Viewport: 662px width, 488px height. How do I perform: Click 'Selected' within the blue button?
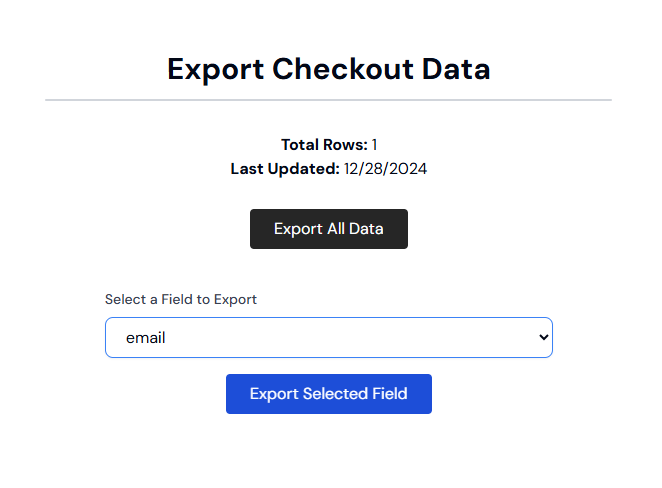point(335,393)
